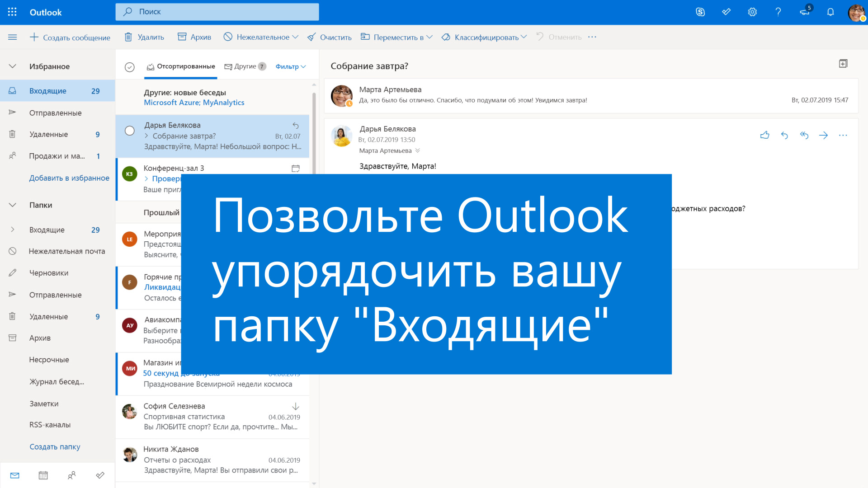This screenshot has height=488, width=868.
Task: Open Нежелательное dropdown
Action: pyautogui.click(x=261, y=37)
